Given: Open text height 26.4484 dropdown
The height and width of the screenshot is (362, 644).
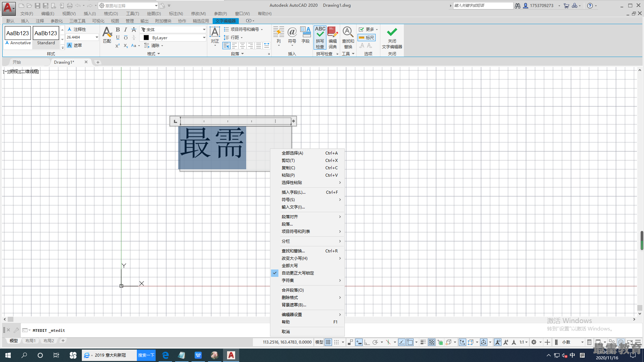Looking at the screenshot, I should [97, 37].
